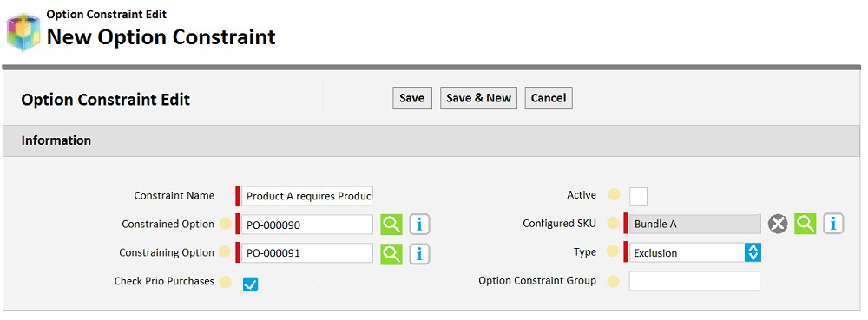Focus the Constraining Option field

pos(307,253)
